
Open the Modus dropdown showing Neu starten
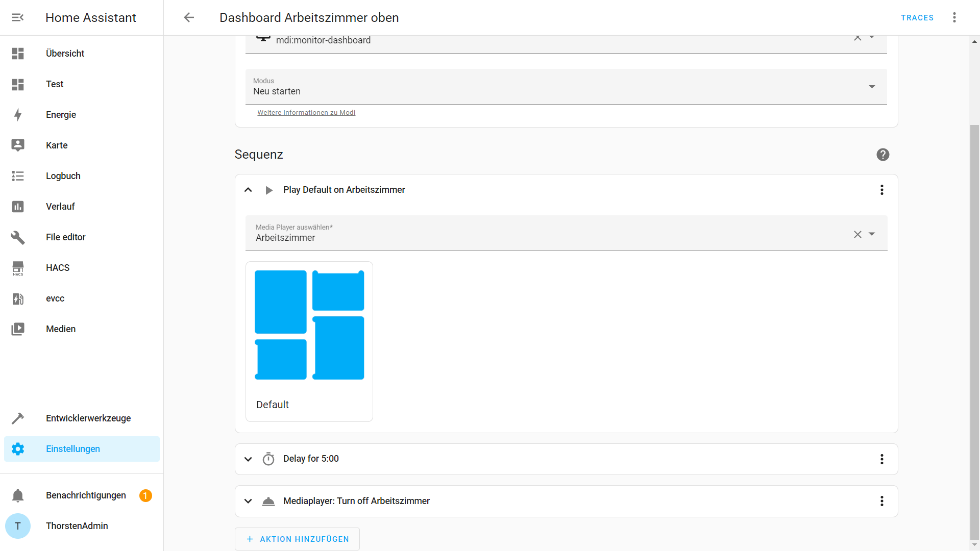(x=872, y=87)
